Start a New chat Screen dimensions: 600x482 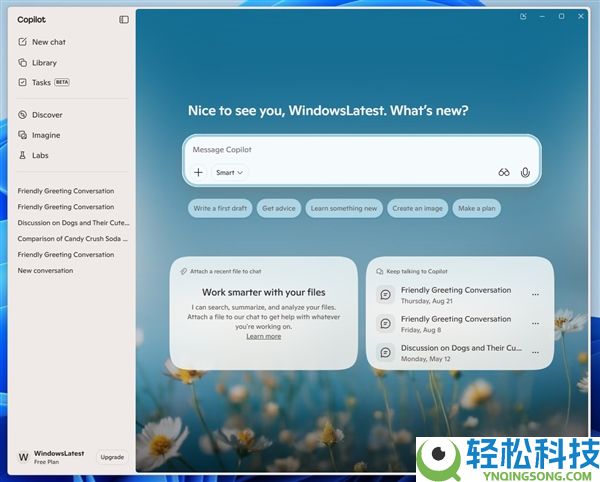pos(42,42)
